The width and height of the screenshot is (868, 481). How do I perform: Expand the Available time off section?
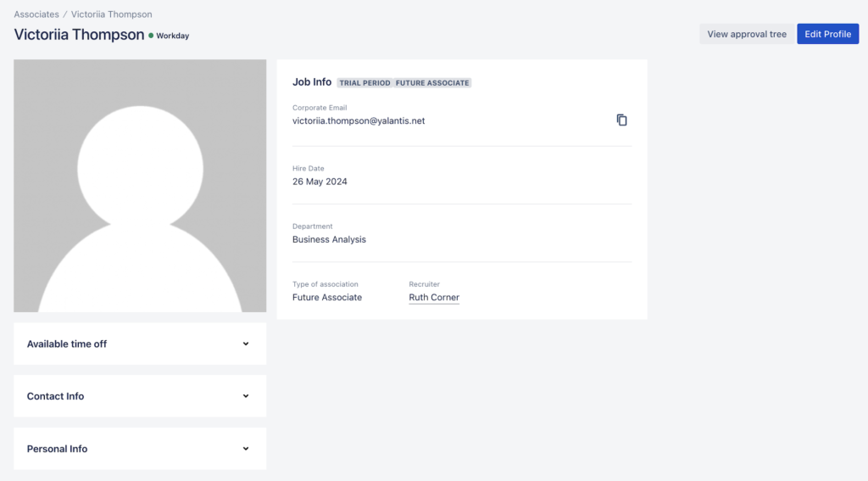point(140,344)
